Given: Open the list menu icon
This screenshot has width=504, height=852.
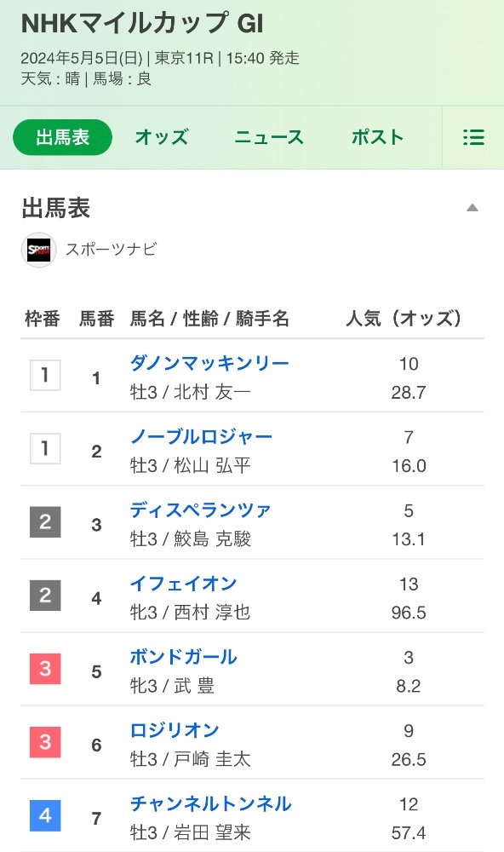Looking at the screenshot, I should pos(473,137).
